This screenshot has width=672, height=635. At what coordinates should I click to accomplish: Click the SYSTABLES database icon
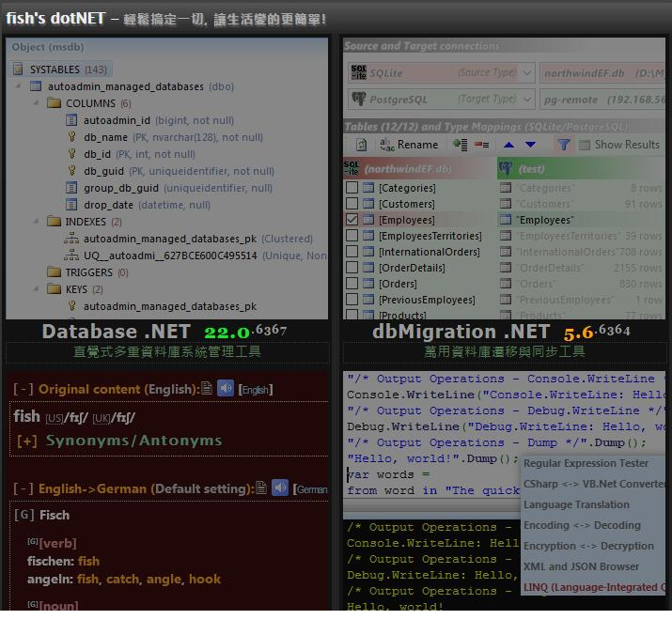18,69
